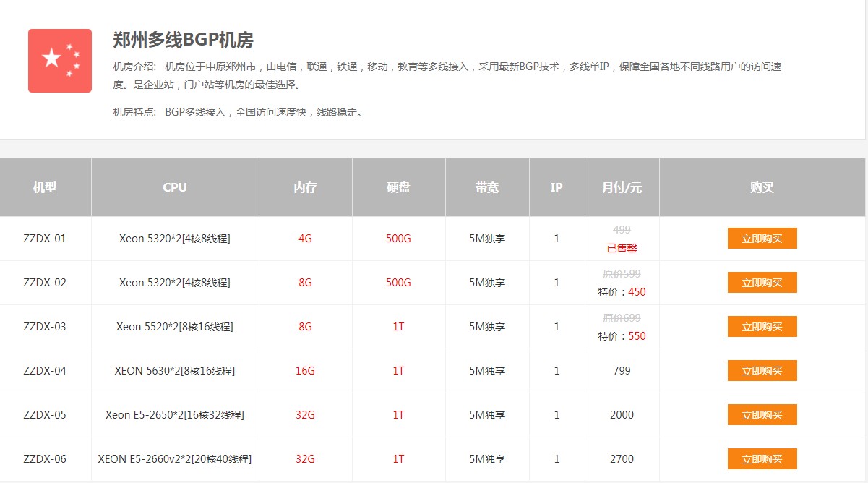This screenshot has width=868, height=483.
Task: Click Xeon E5-2650*2[16核32线程] CPU cell
Action: 175,415
